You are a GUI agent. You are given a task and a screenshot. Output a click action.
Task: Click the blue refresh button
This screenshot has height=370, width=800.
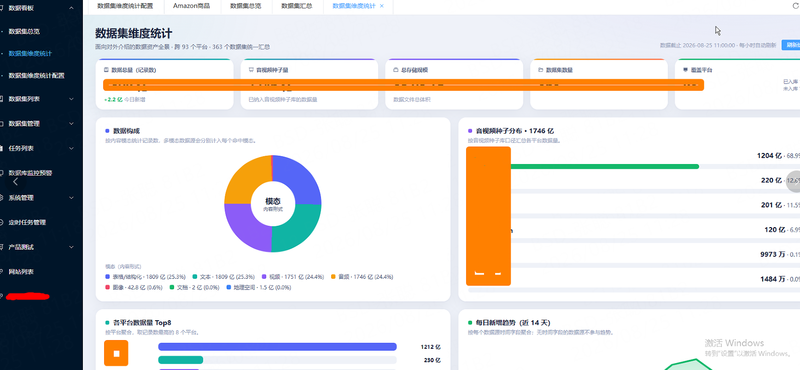pyautogui.click(x=791, y=45)
